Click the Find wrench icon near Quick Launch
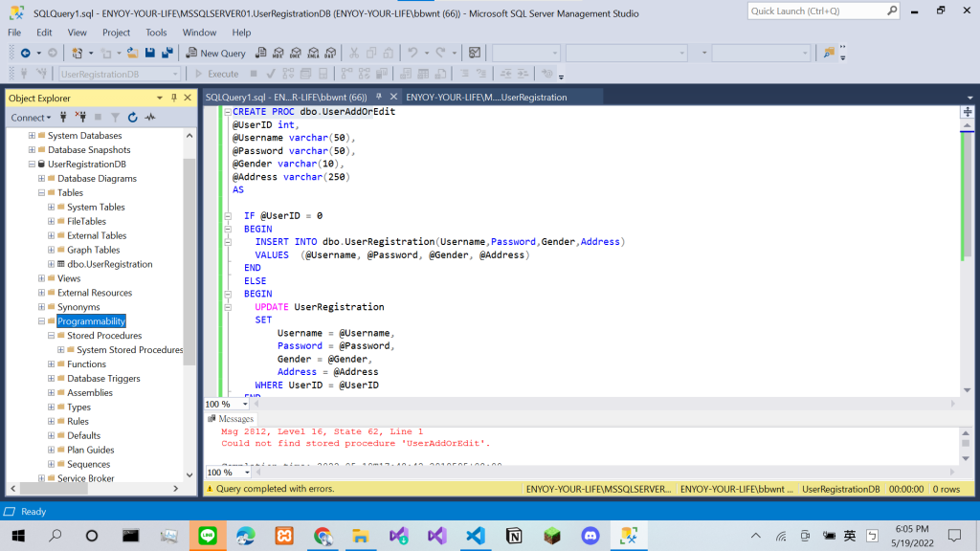 coord(829,54)
